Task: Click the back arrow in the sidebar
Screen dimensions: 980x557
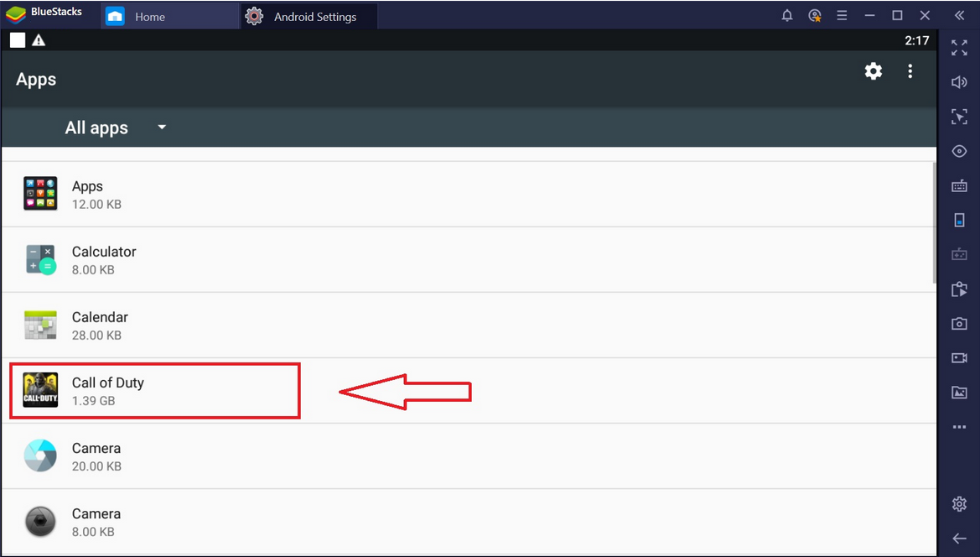Action: click(x=959, y=539)
